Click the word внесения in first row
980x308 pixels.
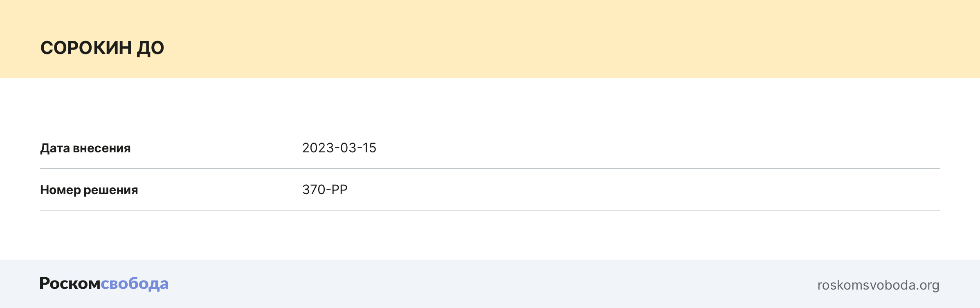[x=101, y=148]
